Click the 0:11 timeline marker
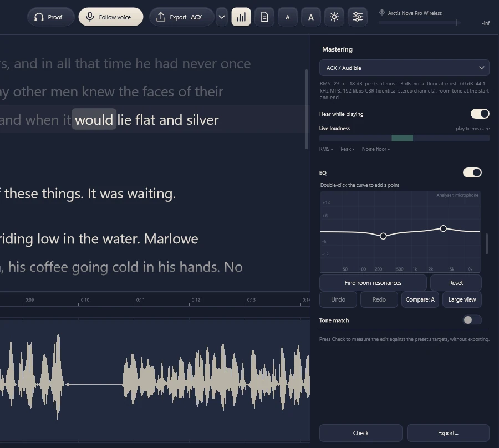 pos(140,300)
